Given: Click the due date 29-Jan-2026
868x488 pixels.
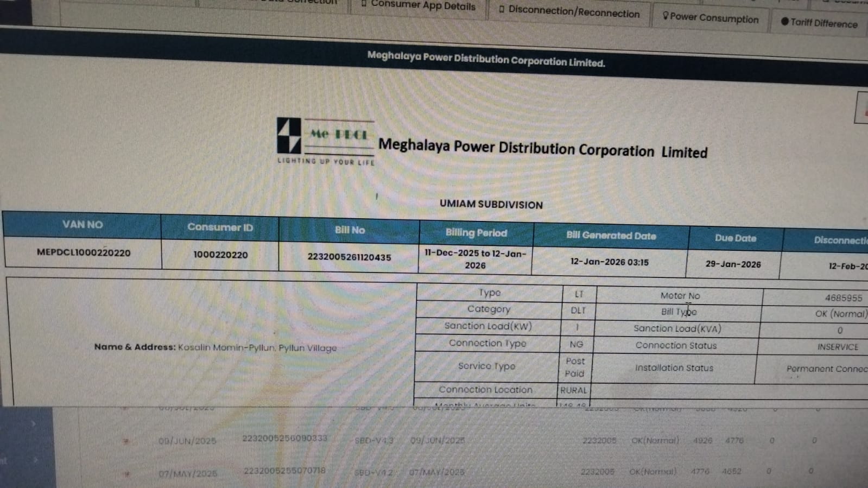Looking at the screenshot, I should point(733,264).
